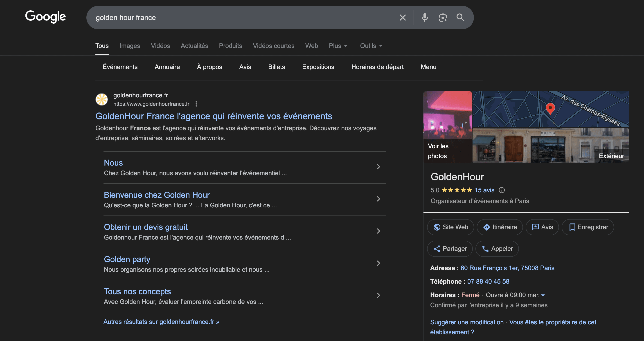Image resolution: width=644 pixels, height=341 pixels.
Task: Open the 15 avis reviews link
Action: [484, 190]
